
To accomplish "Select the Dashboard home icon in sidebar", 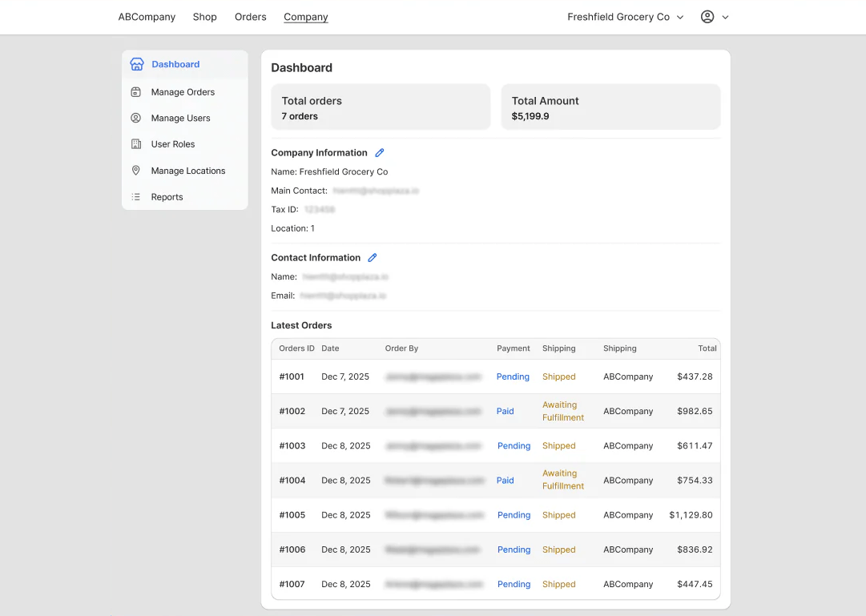I will 135,64.
